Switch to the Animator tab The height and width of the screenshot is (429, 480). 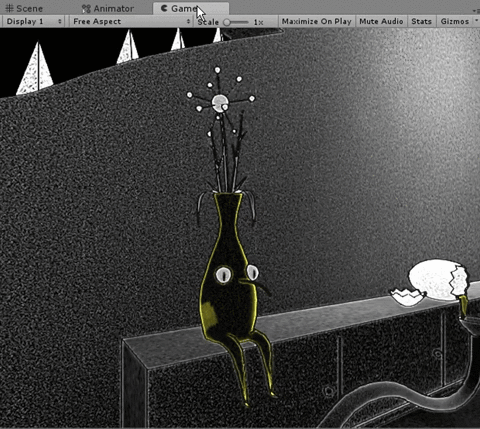tap(108, 9)
